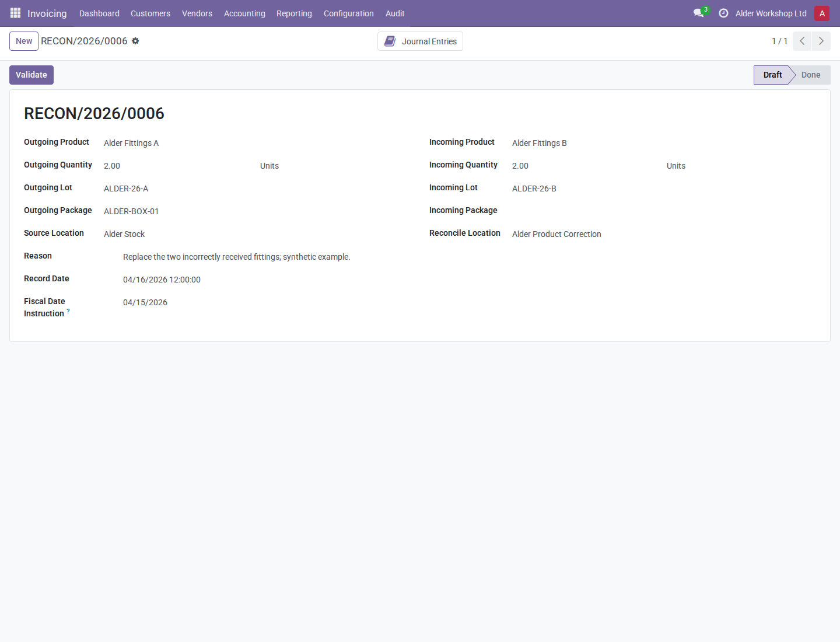Go to the next record arrow
The height and width of the screenshot is (642, 840).
point(821,41)
